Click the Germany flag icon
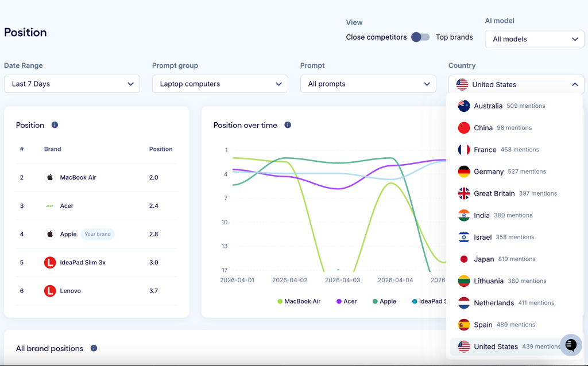588x366 pixels. (x=464, y=172)
